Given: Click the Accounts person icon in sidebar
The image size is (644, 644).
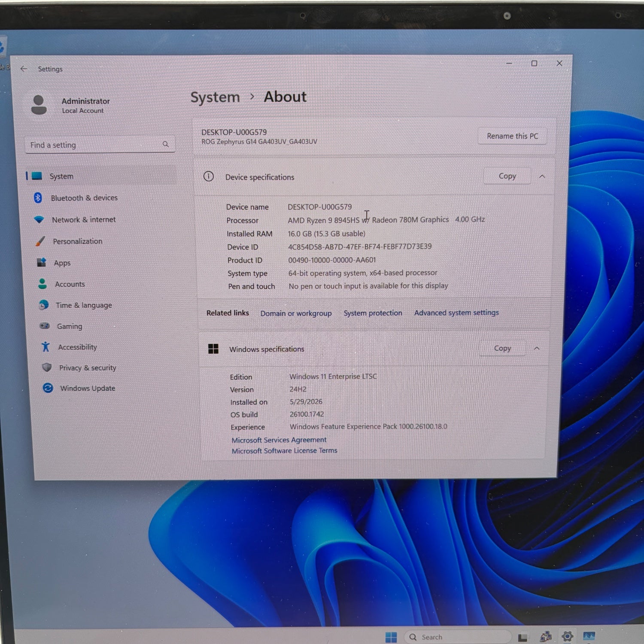Looking at the screenshot, I should pos(43,284).
